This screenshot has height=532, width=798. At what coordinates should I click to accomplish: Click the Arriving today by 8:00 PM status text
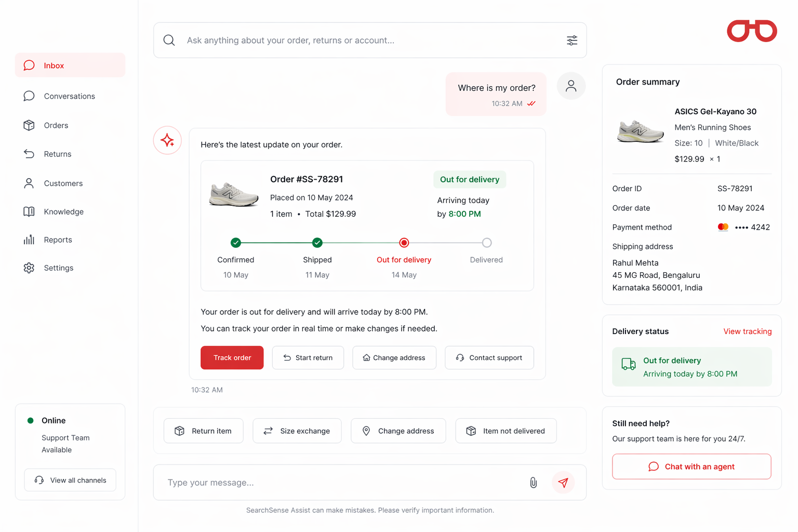(x=690, y=374)
